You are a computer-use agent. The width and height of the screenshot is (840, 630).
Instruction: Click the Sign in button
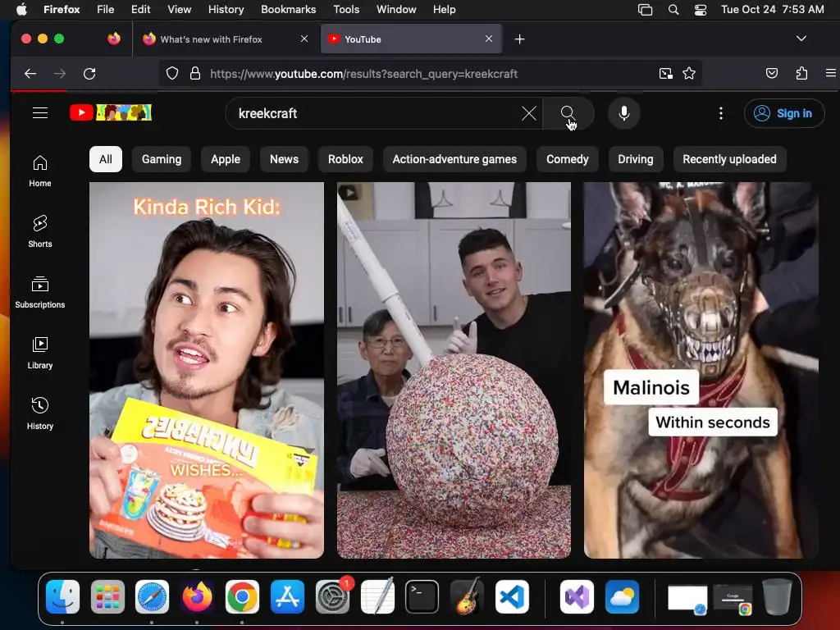click(783, 113)
